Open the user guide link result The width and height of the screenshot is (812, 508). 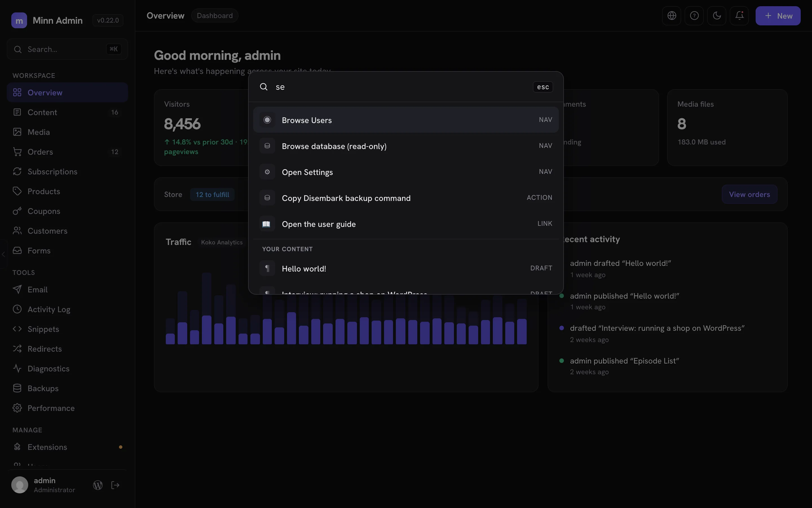[406, 224]
